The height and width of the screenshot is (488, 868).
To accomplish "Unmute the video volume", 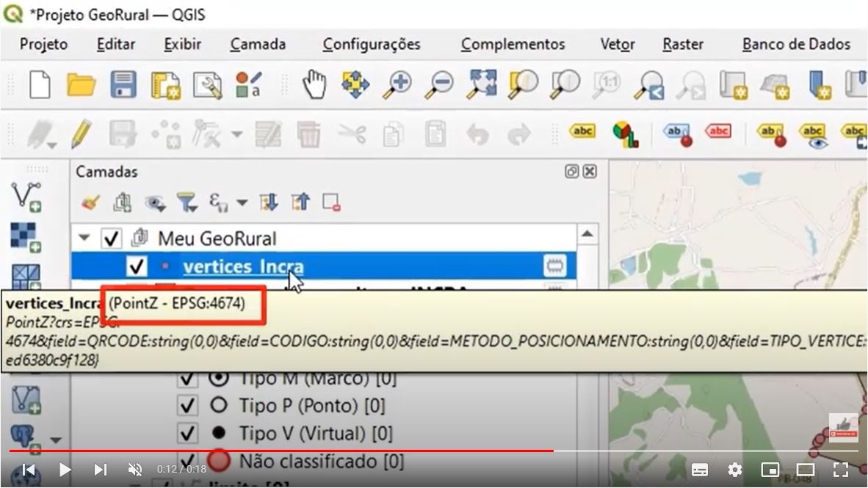I will (135, 470).
